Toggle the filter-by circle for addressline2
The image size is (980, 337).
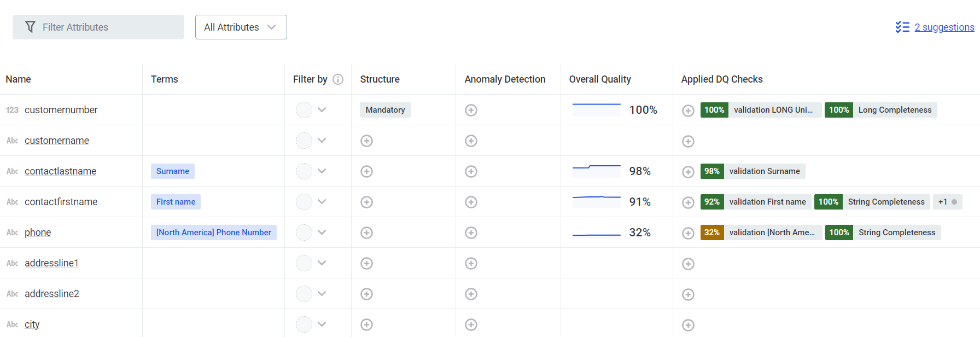pos(304,294)
